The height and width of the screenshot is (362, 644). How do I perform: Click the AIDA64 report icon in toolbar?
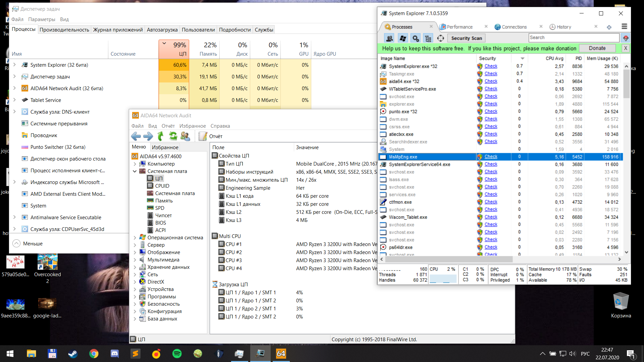pos(202,136)
